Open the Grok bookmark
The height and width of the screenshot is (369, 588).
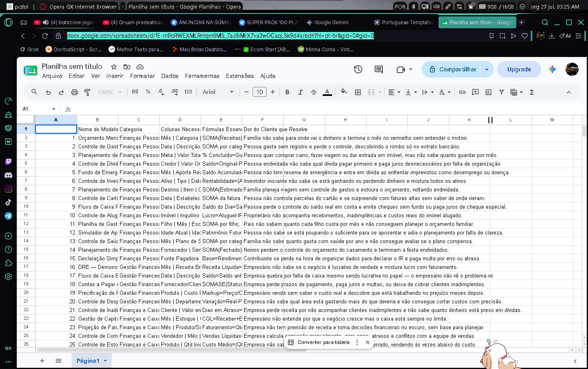(29, 49)
